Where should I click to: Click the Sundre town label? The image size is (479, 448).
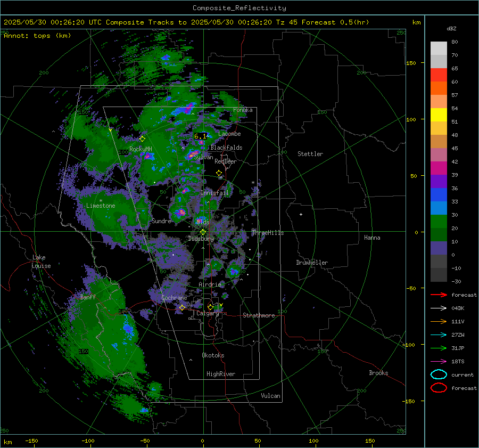tap(161, 221)
